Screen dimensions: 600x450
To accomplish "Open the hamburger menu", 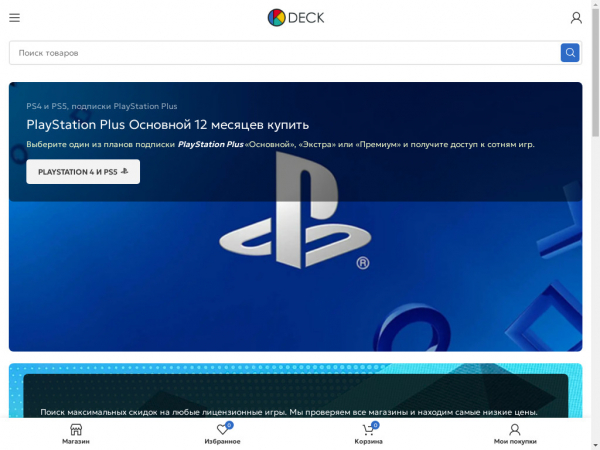I will coord(14,17).
